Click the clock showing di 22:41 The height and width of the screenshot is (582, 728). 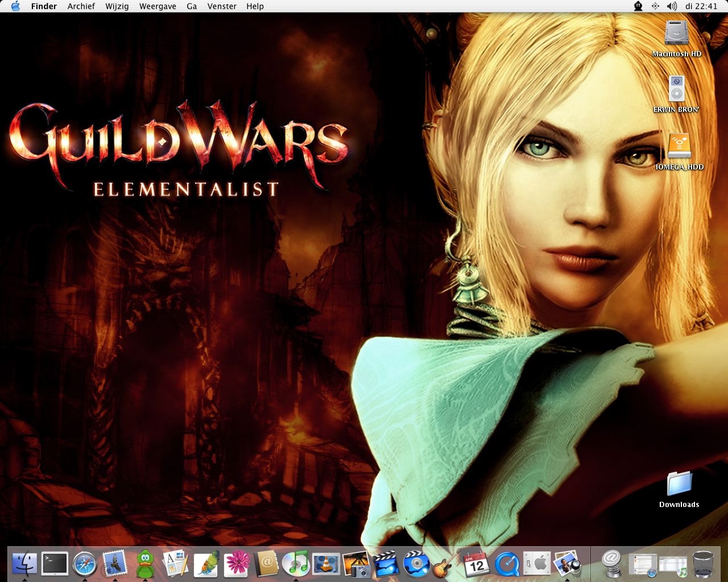point(702,6)
